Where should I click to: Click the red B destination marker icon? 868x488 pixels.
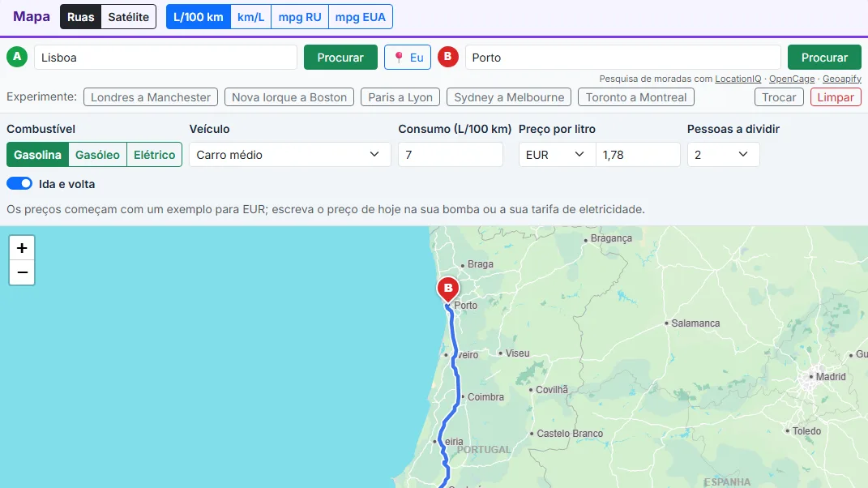[x=448, y=57]
